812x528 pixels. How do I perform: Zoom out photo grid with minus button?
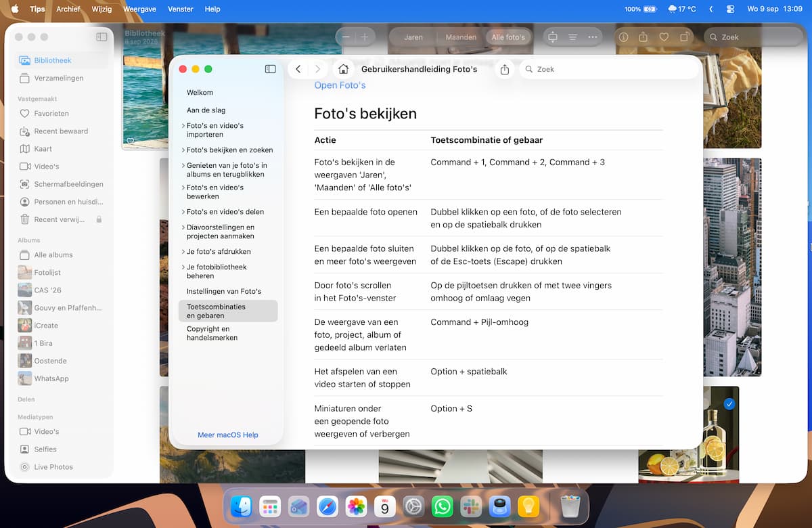346,37
